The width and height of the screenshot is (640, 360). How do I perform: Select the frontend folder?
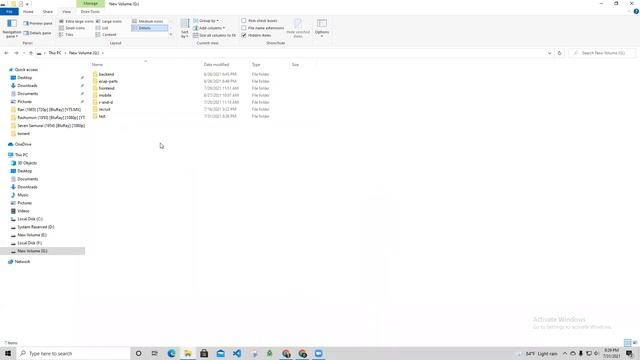coord(107,88)
